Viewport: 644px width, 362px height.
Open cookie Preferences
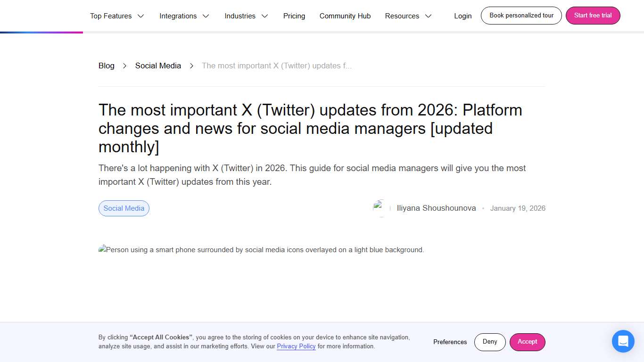[x=450, y=342]
